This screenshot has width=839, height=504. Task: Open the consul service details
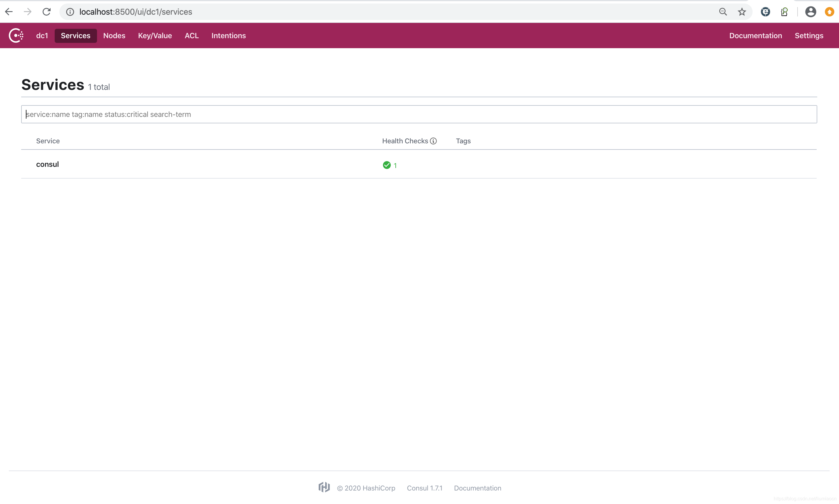(x=47, y=164)
